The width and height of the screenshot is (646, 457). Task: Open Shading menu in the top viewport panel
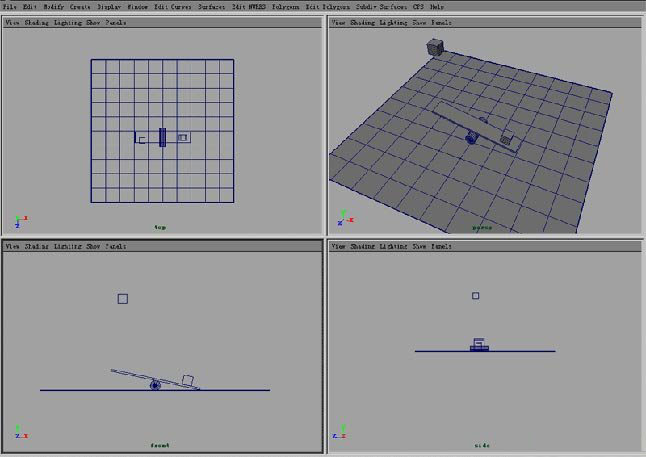(x=37, y=23)
